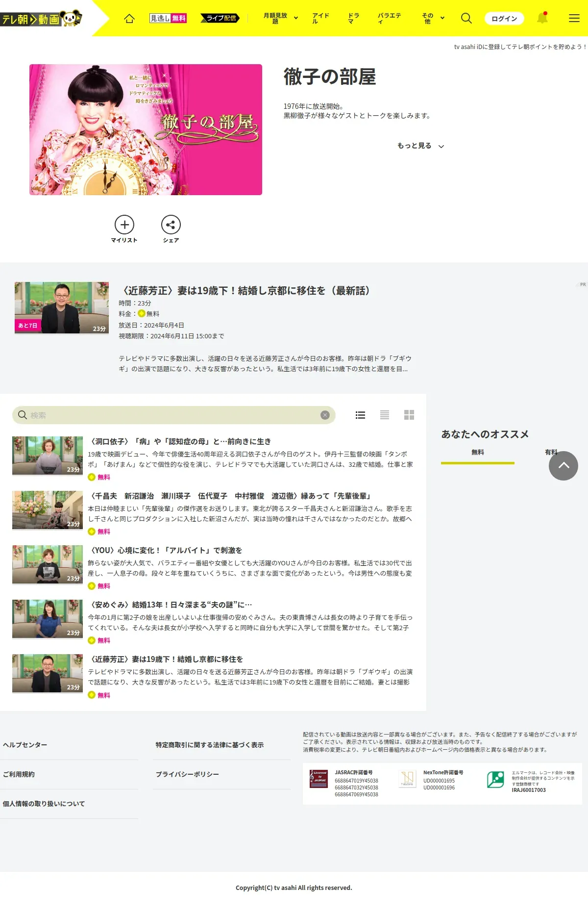Open the tv asahi ID registration notice
The width and height of the screenshot is (588, 914).
pos(520,47)
